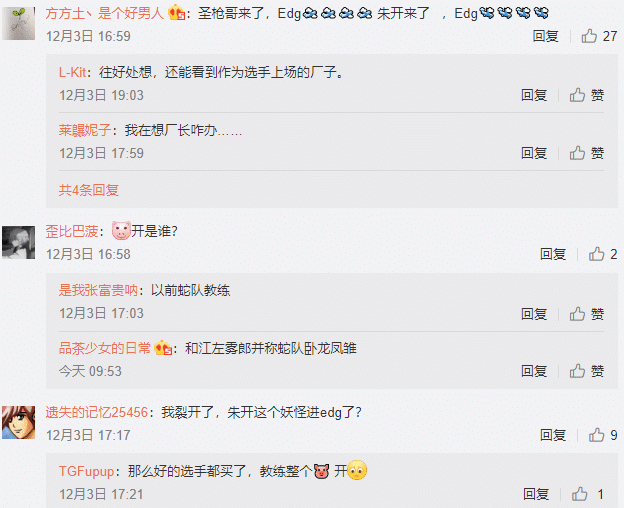Viewport: 624px width, 508px height.
Task: Reply to 方方土、是个好男人's comment
Action: point(545,36)
